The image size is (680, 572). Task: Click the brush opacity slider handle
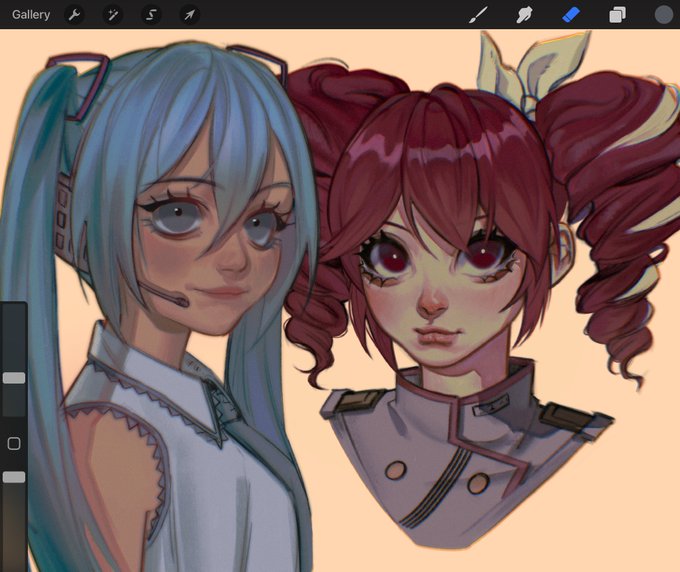click(14, 477)
